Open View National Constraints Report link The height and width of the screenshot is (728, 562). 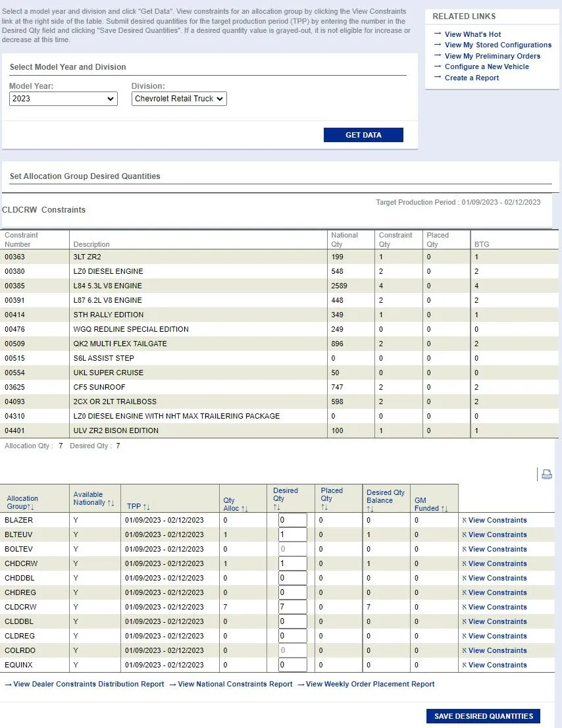pos(235,684)
